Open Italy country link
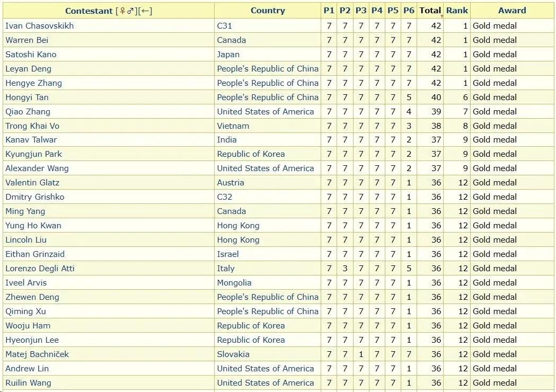 226,268
